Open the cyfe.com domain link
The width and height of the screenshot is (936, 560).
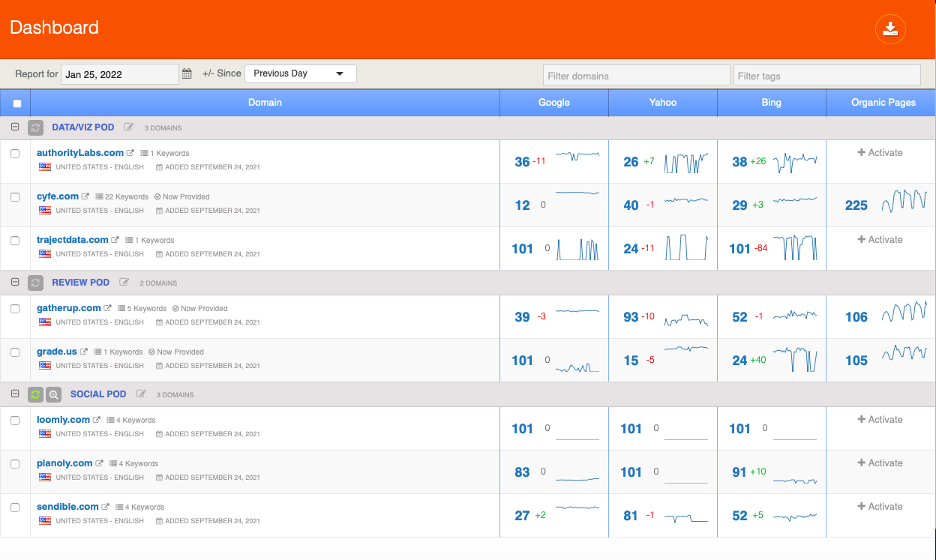(58, 196)
